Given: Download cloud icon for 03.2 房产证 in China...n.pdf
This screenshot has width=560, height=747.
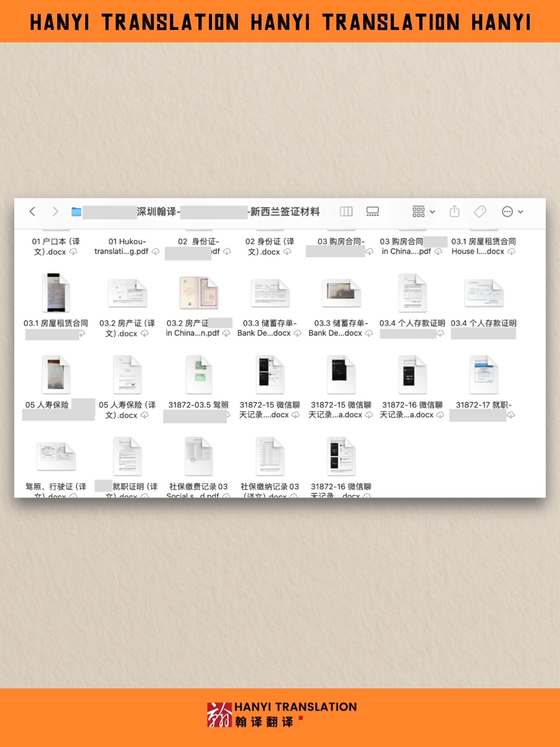Looking at the screenshot, I should coord(226,333).
